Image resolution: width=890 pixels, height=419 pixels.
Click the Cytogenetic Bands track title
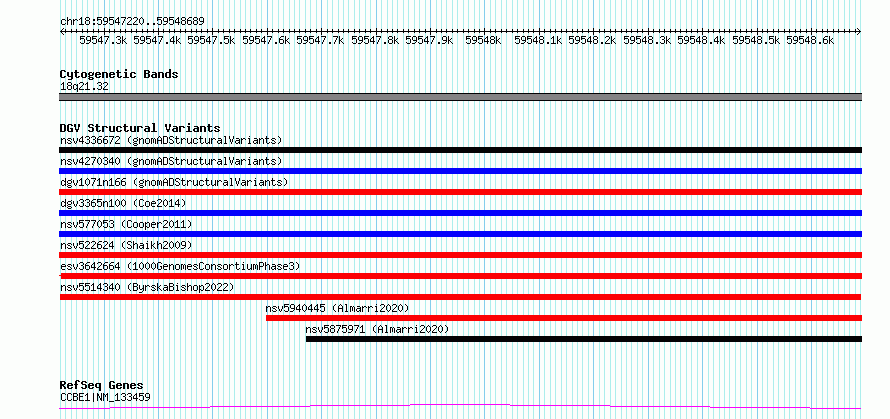click(119, 74)
